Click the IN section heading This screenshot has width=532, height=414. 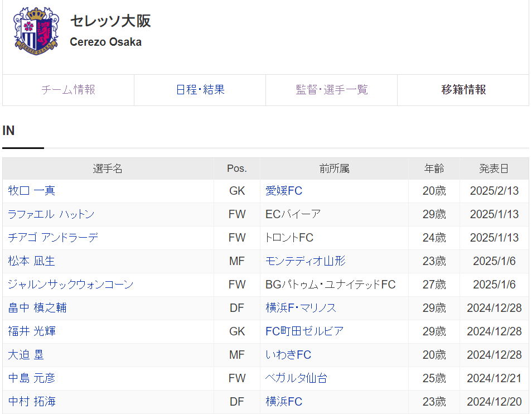[x=8, y=131]
